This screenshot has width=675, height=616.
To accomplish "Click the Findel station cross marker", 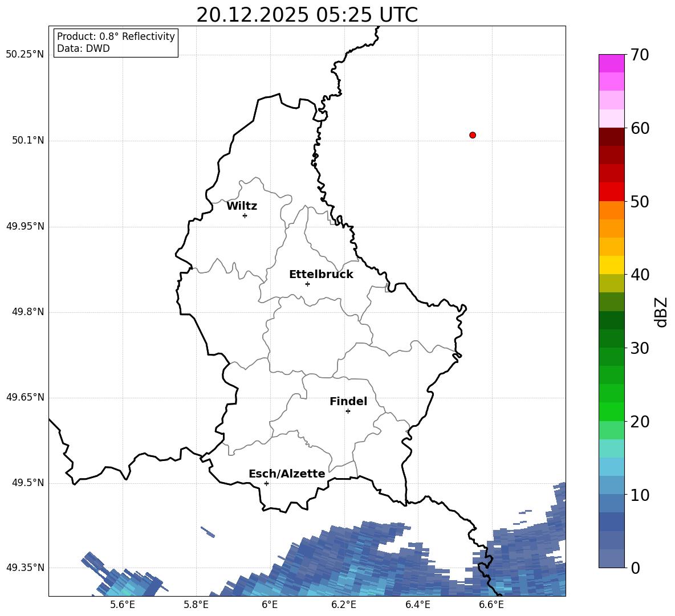I will click(x=348, y=411).
